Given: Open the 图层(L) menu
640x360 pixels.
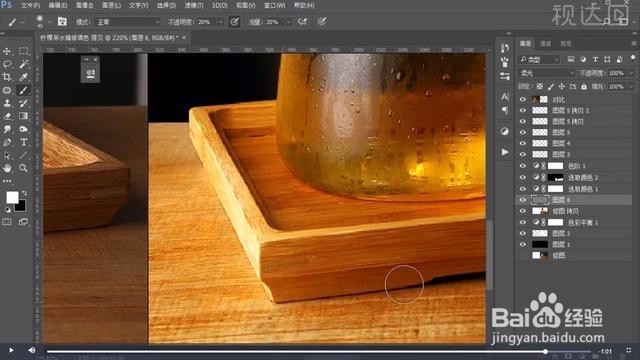Looking at the screenshot, I should pyautogui.click(x=111, y=6).
